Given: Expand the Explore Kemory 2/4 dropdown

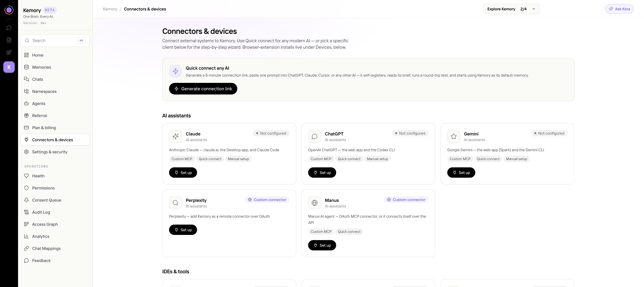Looking at the screenshot, I should pyautogui.click(x=511, y=9).
